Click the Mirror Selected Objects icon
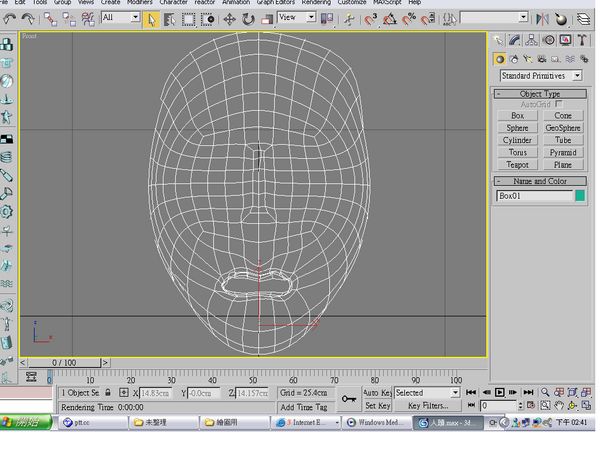Screen dimensions: 600x450 click(x=542, y=19)
